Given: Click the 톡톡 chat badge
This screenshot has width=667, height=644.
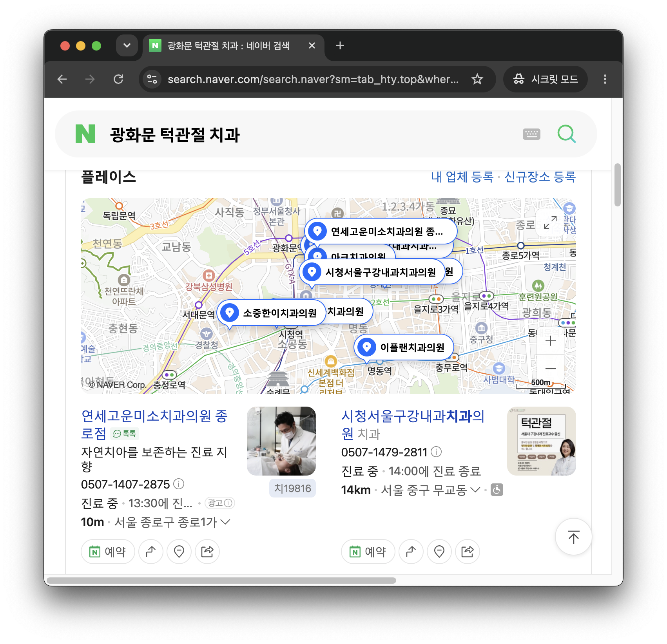Looking at the screenshot, I should 125,434.
